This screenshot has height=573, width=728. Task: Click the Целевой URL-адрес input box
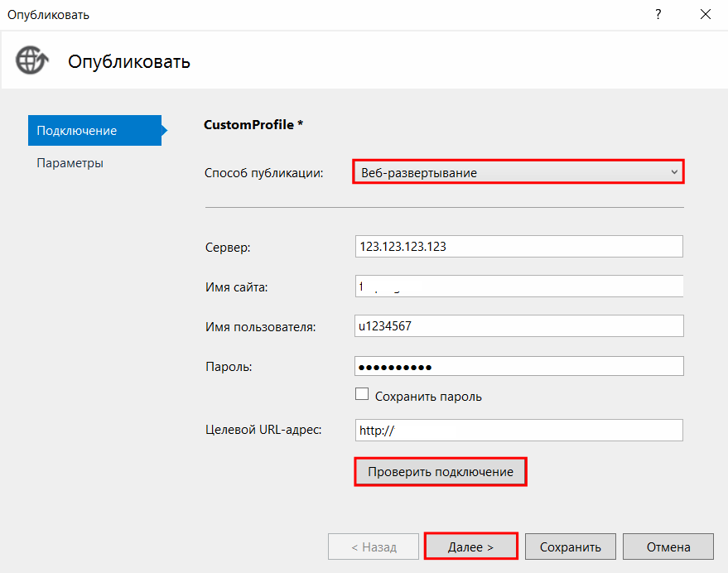[518, 430]
